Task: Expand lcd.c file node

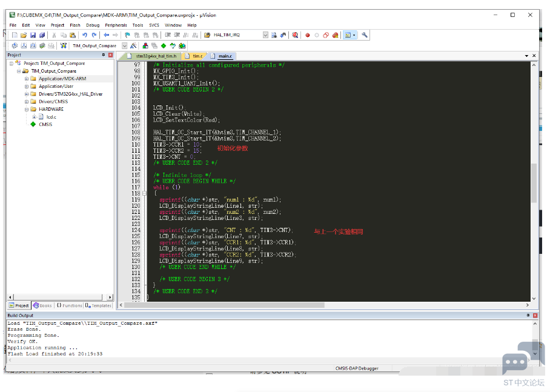Action: pyautogui.click(x=34, y=117)
